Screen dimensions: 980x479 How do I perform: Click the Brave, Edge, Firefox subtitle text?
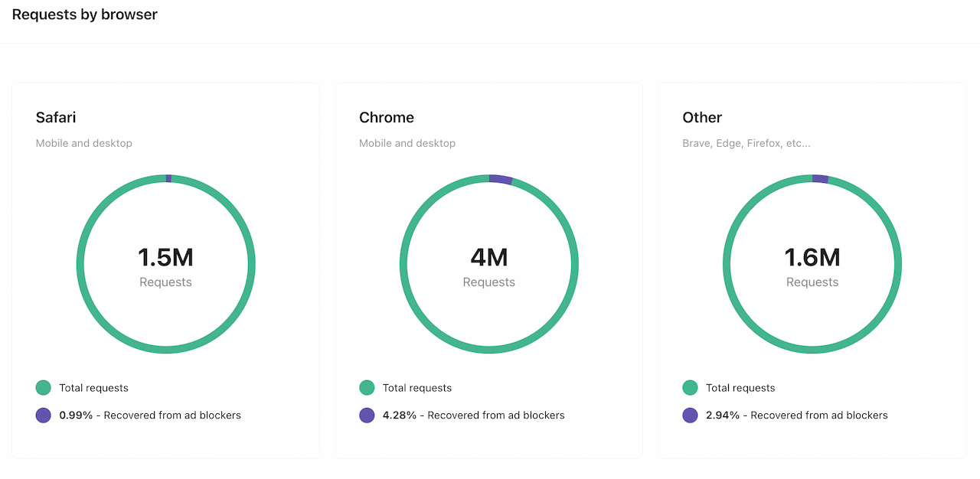pyautogui.click(x=746, y=143)
